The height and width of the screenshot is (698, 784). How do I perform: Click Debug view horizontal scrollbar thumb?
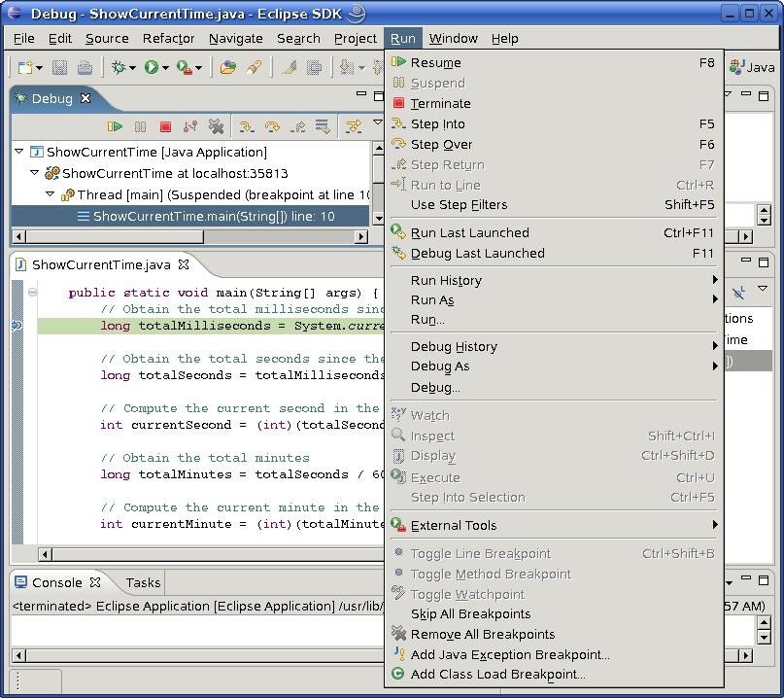(x=115, y=236)
